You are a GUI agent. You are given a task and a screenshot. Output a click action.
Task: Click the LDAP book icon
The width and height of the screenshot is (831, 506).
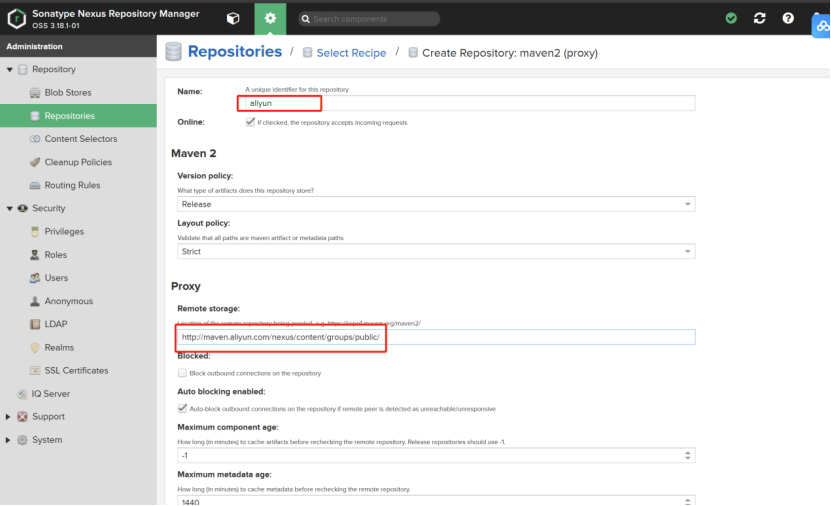point(35,324)
